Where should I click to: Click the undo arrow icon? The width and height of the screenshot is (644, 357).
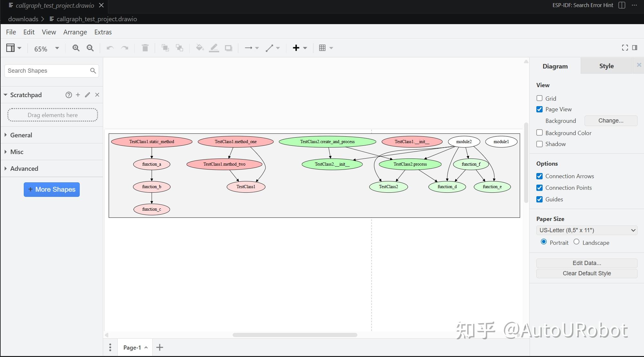click(110, 48)
